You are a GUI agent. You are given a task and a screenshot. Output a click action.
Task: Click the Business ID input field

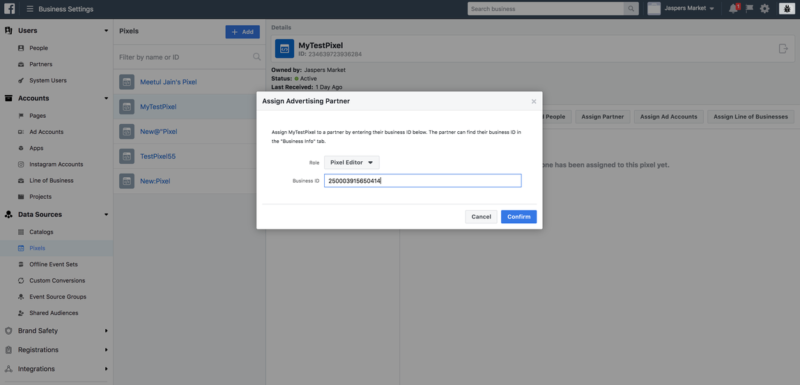pyautogui.click(x=422, y=181)
